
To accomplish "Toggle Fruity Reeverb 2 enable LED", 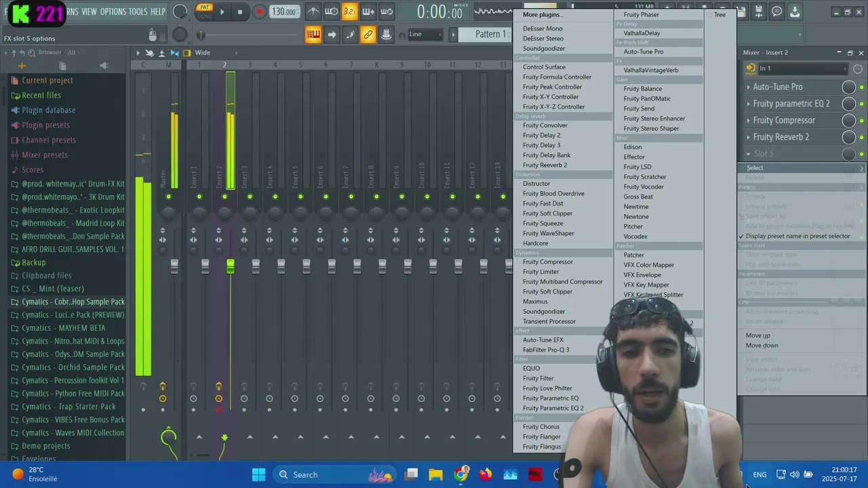I will (861, 137).
